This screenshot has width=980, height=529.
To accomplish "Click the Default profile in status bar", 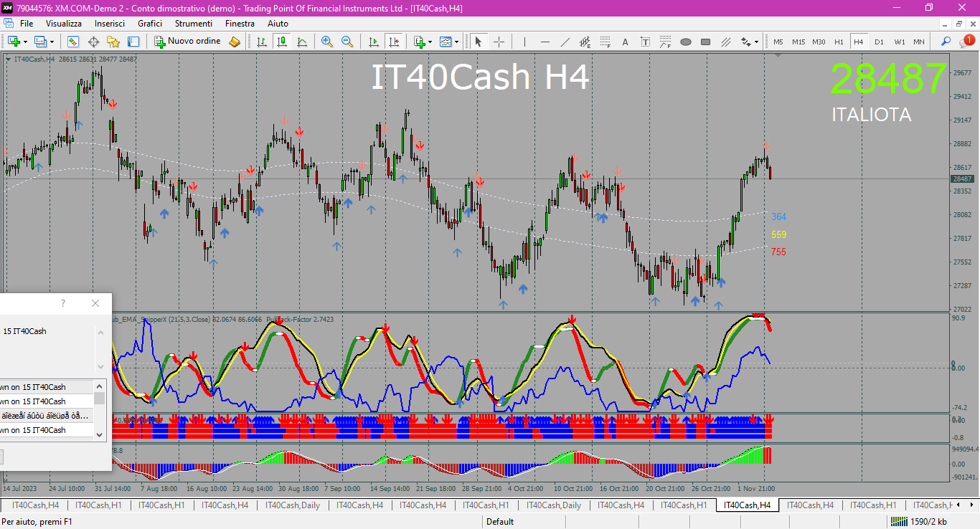I will click(500, 522).
